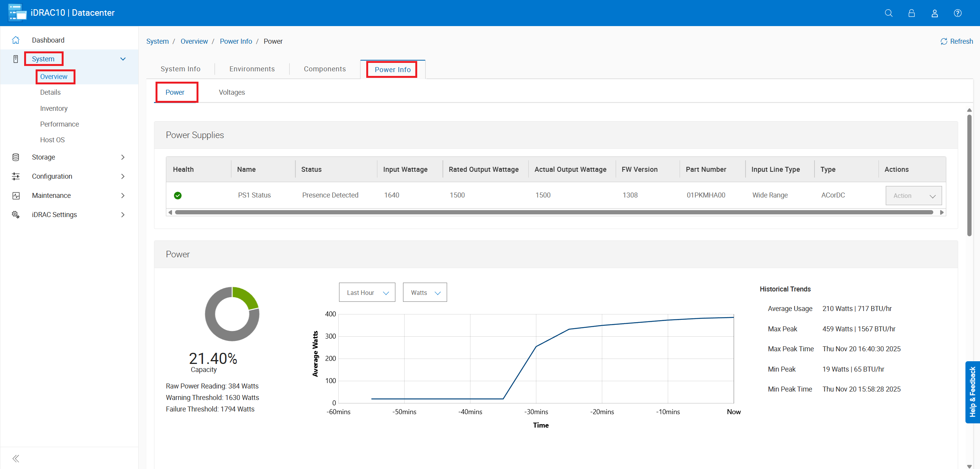The width and height of the screenshot is (980, 469).
Task: Click the Dashboard home icon
Action: point(16,40)
